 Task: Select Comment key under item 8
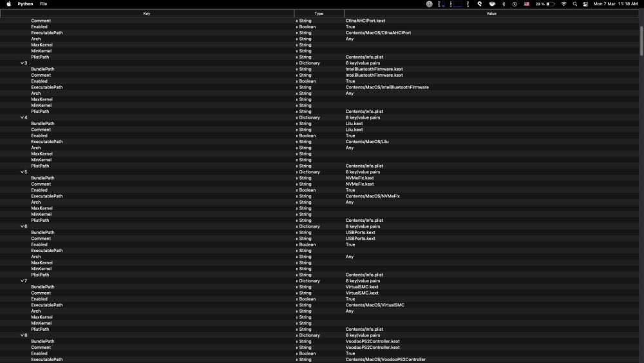coord(41,348)
